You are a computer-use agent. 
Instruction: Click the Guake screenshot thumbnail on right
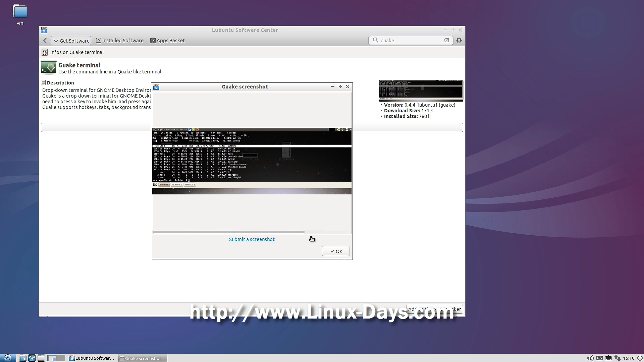(421, 90)
